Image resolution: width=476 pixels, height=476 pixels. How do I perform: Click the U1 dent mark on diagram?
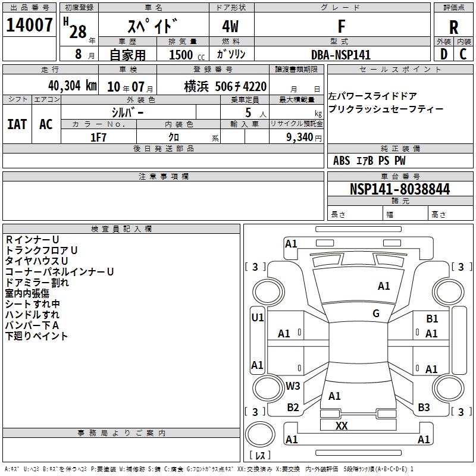tap(258, 318)
